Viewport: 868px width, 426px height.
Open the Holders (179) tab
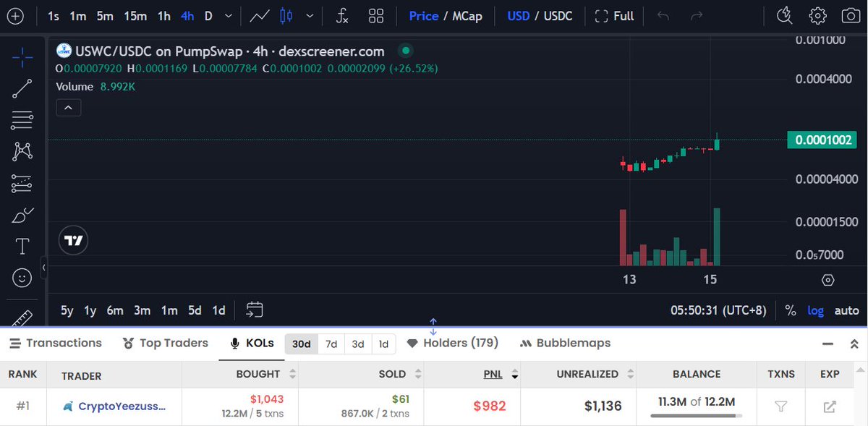pos(453,343)
